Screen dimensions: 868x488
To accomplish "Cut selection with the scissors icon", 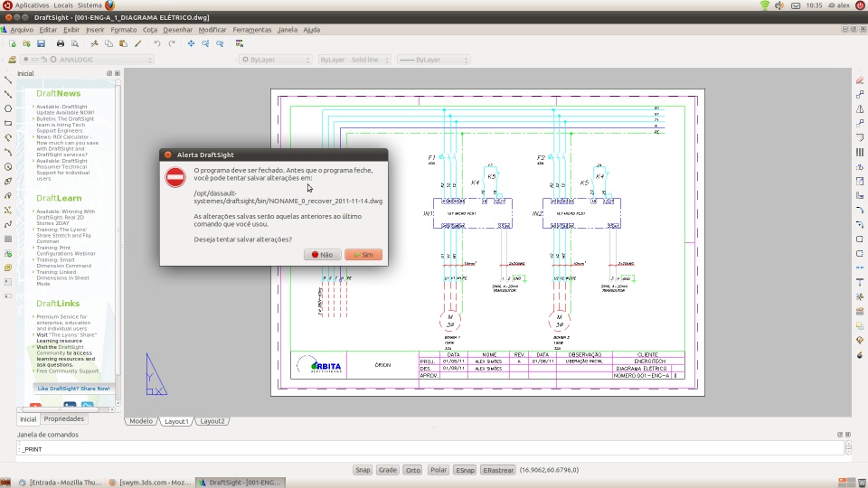I will click(94, 43).
